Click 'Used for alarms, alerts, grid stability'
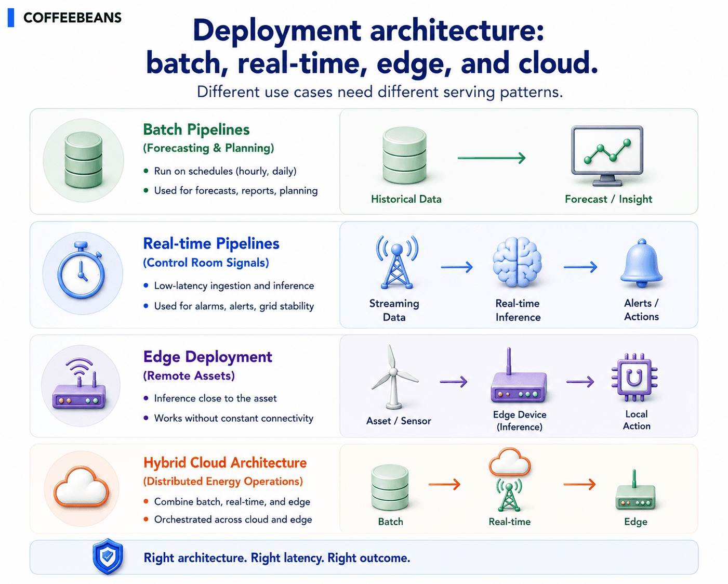This screenshot has width=728, height=584. pyautogui.click(x=234, y=306)
